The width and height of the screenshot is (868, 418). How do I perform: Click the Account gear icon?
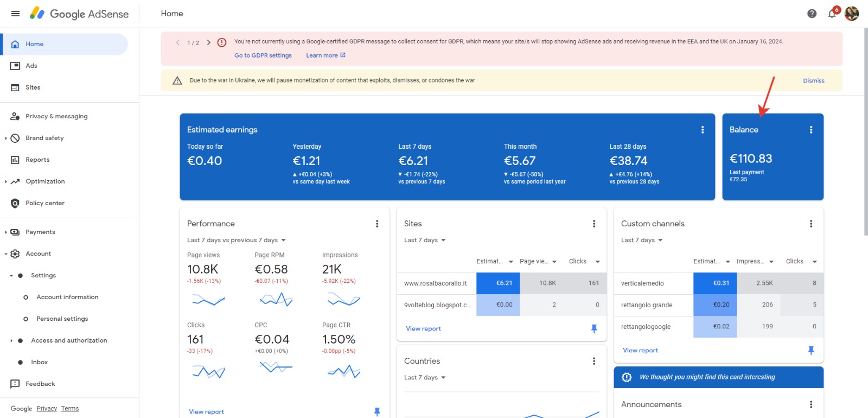[x=15, y=254]
